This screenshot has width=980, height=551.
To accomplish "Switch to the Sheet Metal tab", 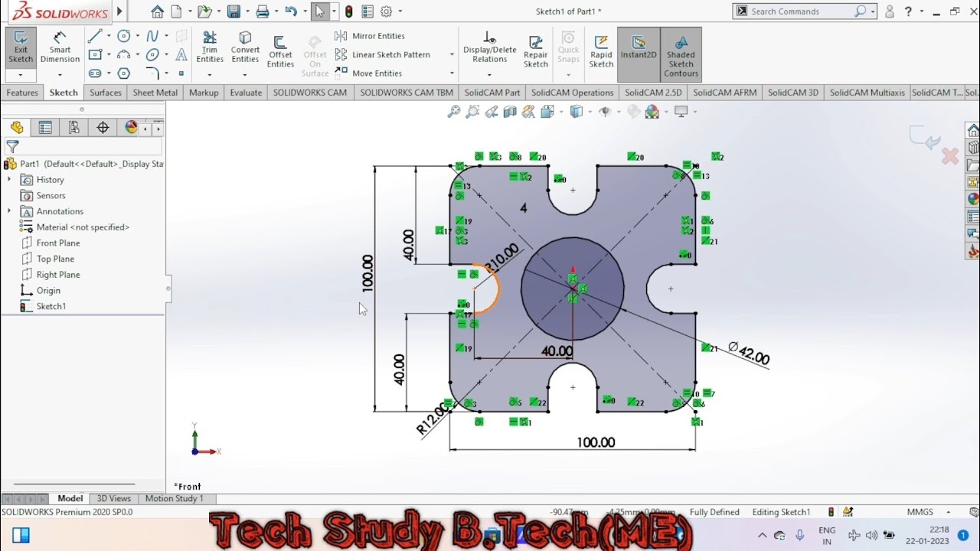I will (x=155, y=93).
